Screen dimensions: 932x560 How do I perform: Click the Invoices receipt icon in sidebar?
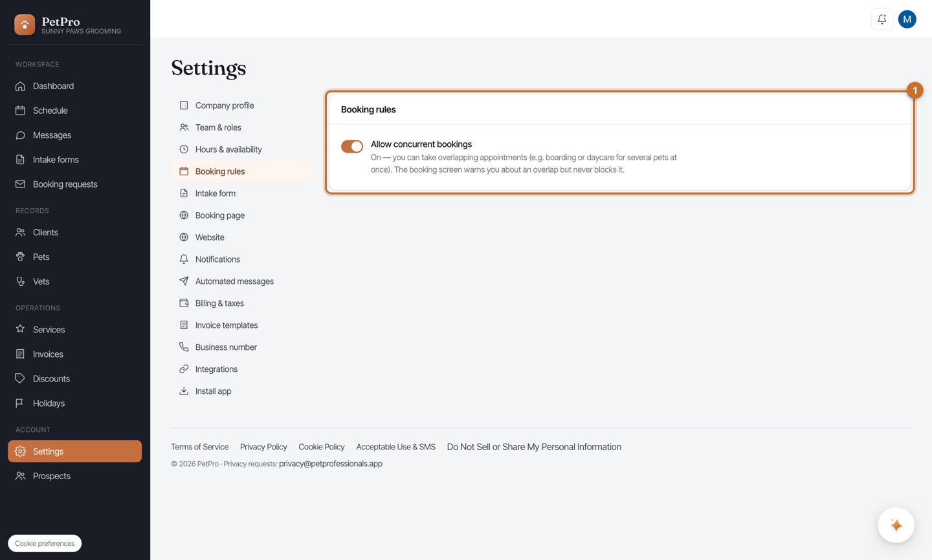(x=20, y=354)
